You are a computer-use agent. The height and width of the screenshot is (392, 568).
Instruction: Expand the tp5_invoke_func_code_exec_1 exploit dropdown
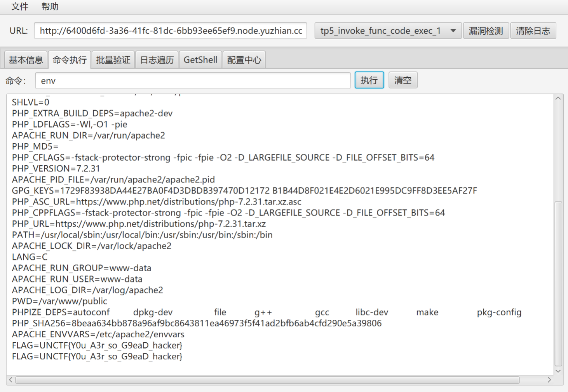coord(381,31)
